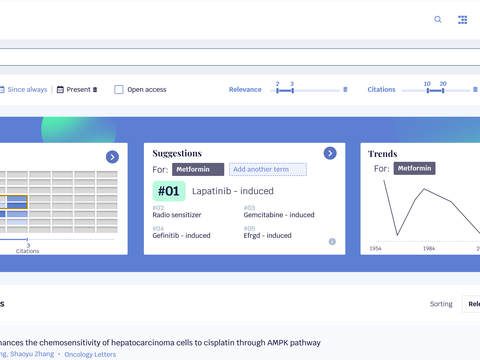
Task: Choose suggestion Lapatinib - induced
Action: point(233,191)
